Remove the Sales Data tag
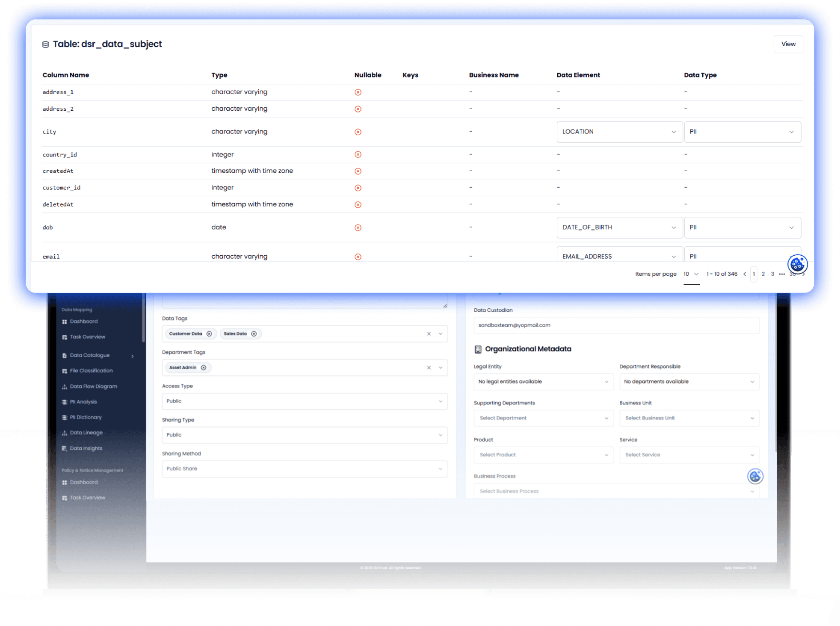 (254, 334)
